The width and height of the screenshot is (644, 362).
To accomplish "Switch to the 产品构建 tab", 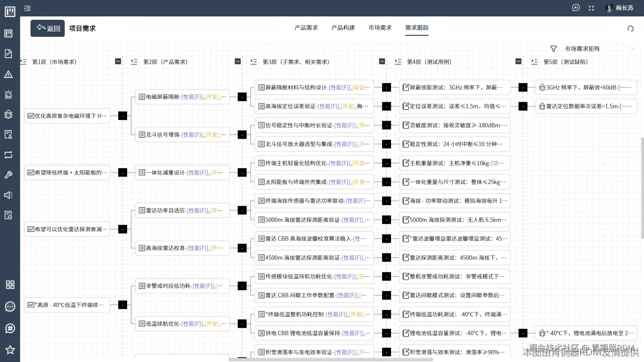I will pos(343,28).
